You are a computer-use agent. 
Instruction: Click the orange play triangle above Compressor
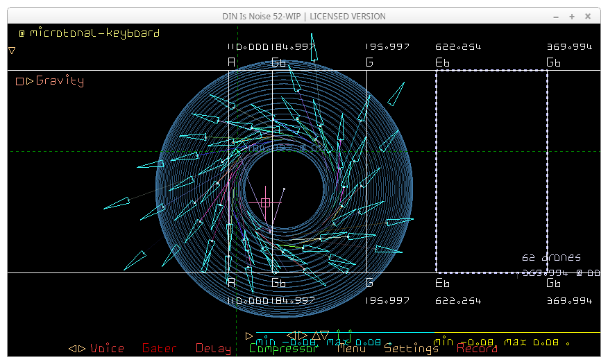click(249, 336)
